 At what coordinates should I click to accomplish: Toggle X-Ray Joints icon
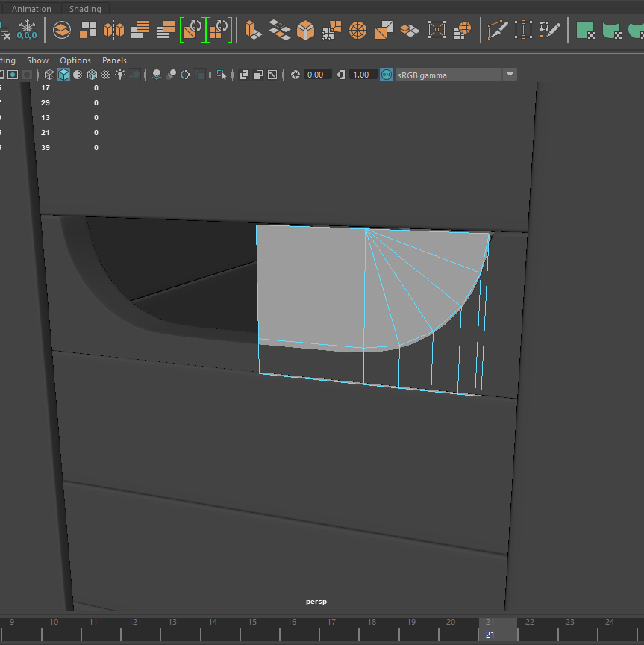click(272, 75)
